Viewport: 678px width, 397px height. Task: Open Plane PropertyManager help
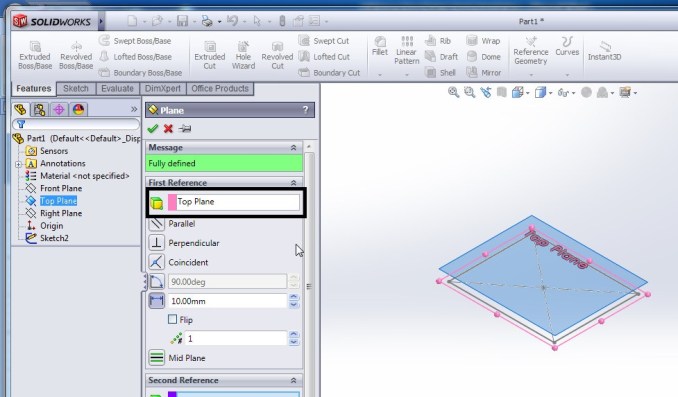(305, 110)
